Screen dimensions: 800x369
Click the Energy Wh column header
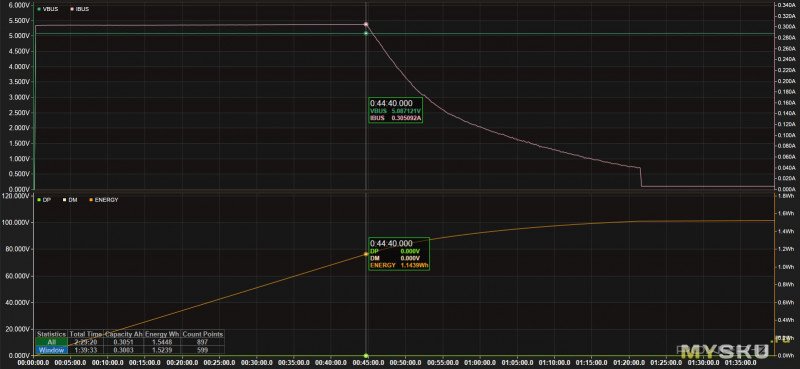coord(162,334)
